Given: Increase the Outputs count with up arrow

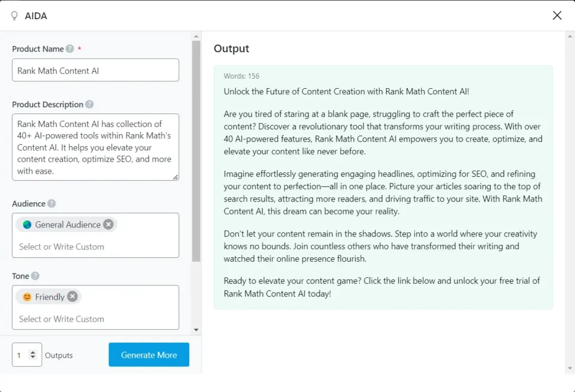Looking at the screenshot, I should click(x=33, y=352).
